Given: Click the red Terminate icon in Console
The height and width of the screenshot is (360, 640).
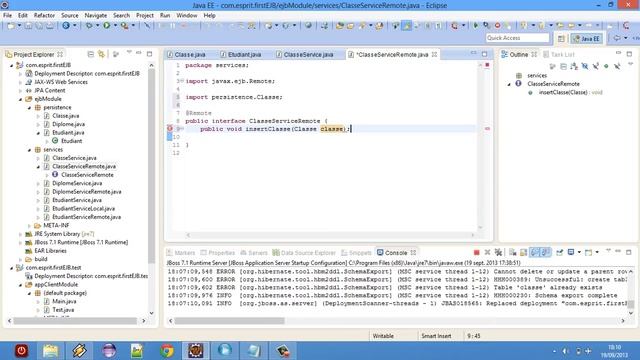Looking at the screenshot, I should (x=476, y=253).
